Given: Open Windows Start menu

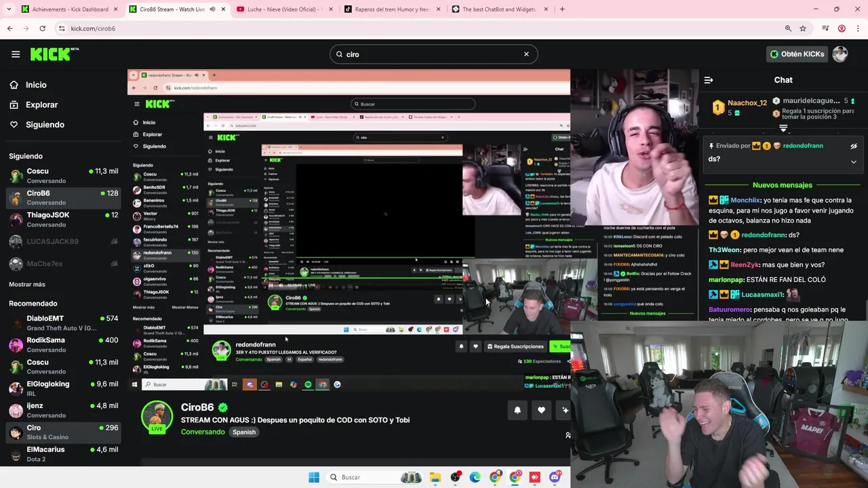Looking at the screenshot, I should tap(314, 477).
